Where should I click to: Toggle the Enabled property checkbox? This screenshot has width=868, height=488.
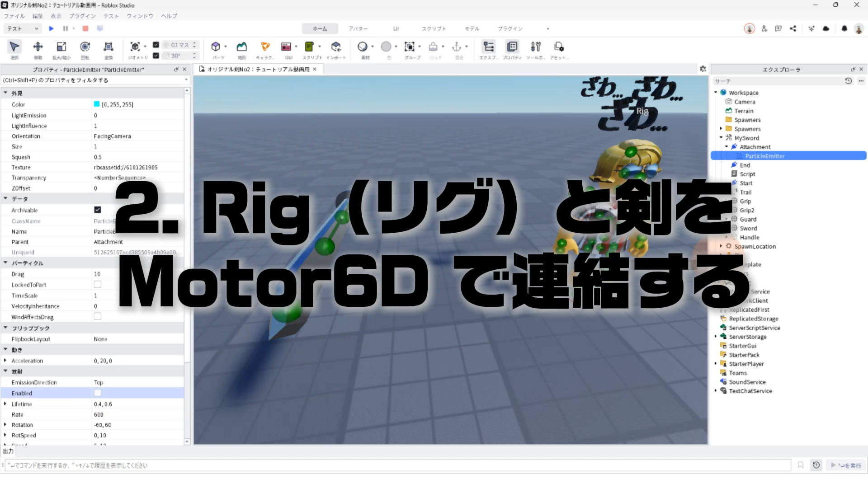pyautogui.click(x=98, y=393)
